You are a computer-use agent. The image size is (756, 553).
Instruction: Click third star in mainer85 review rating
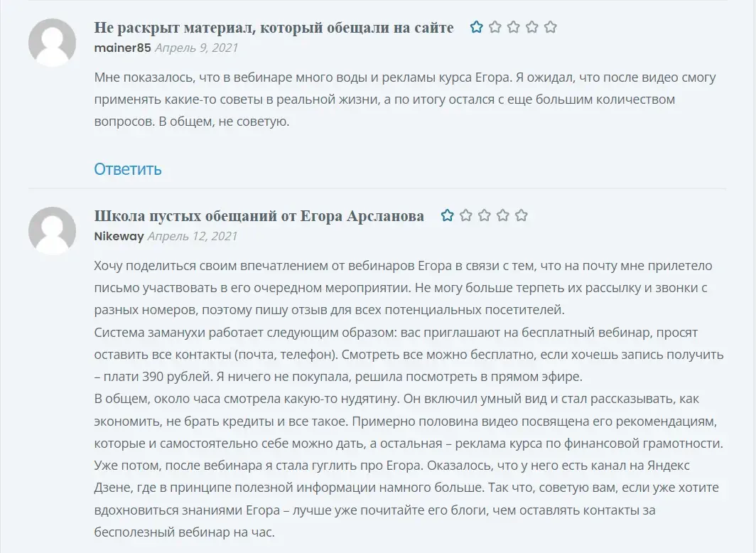click(514, 27)
